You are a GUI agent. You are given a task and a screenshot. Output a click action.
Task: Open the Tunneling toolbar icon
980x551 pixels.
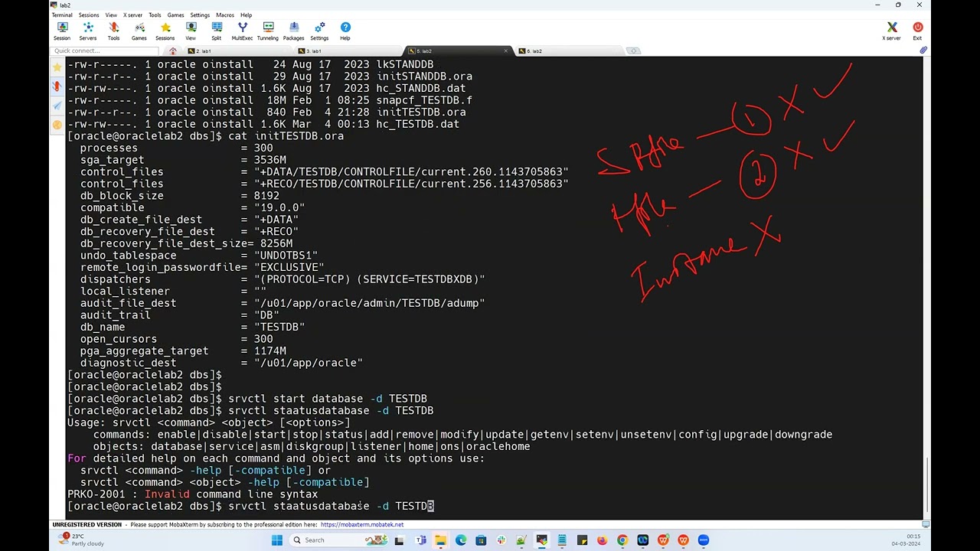point(268,31)
